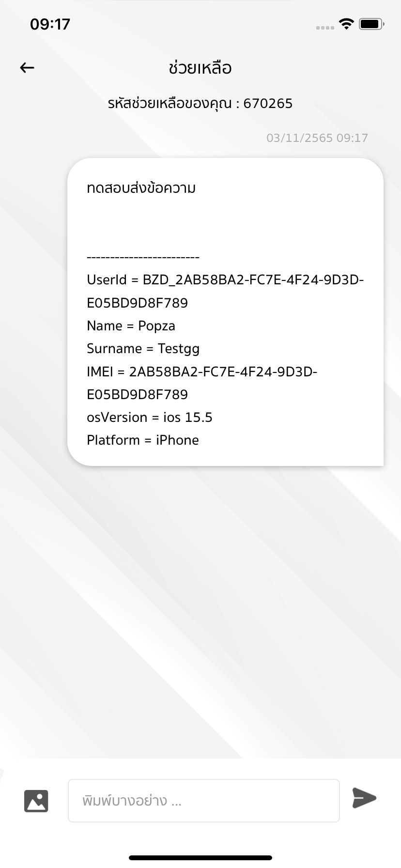401x868 pixels.
Task: Tap the Wi-Fi indicator in the status bar
Action: tap(347, 24)
